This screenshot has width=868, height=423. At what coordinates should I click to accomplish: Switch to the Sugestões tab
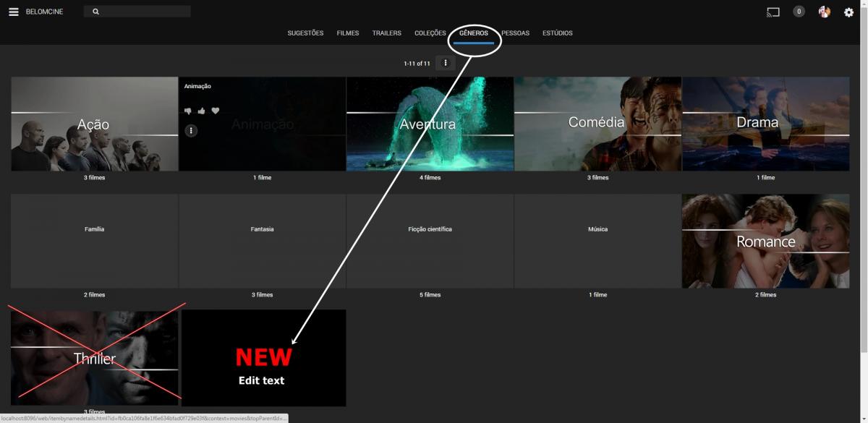[x=305, y=33]
